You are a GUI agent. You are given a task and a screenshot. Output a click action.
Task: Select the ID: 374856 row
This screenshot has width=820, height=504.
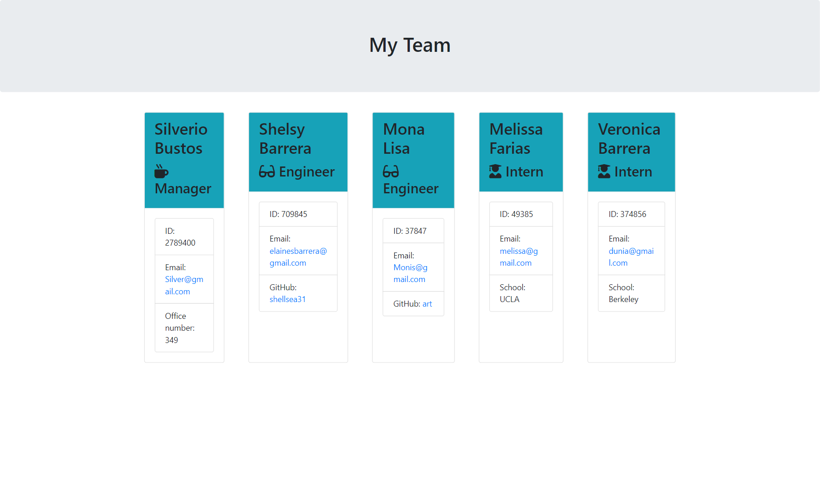pos(632,214)
